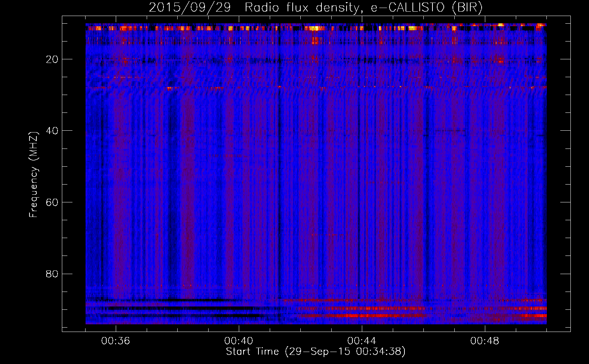Click the plot title text at top
This screenshot has width=589, height=364.
click(x=316, y=8)
